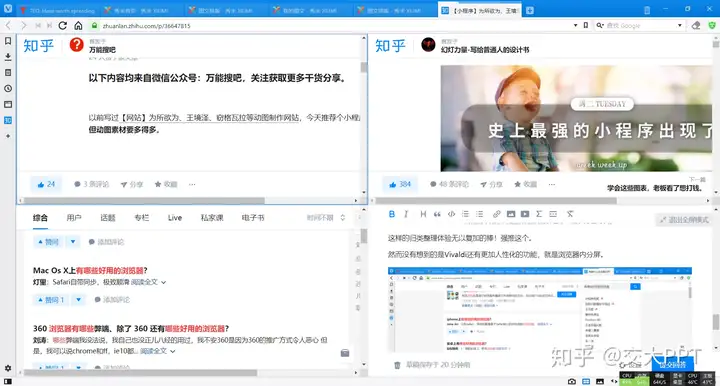Expand the 360 browser answer full text
Screen dimensions: 720x386
pos(158,351)
